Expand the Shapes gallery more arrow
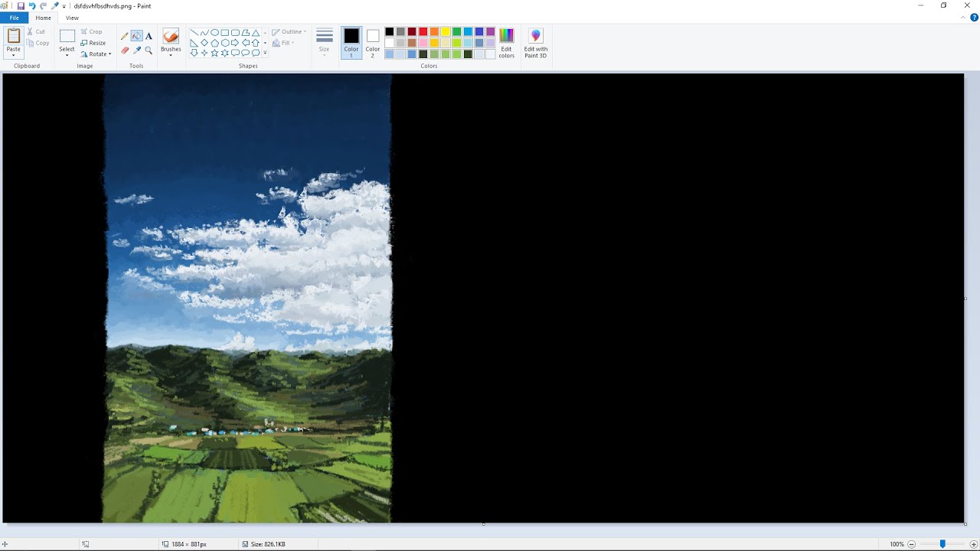Viewport: 980px width, 551px height. pyautogui.click(x=265, y=53)
